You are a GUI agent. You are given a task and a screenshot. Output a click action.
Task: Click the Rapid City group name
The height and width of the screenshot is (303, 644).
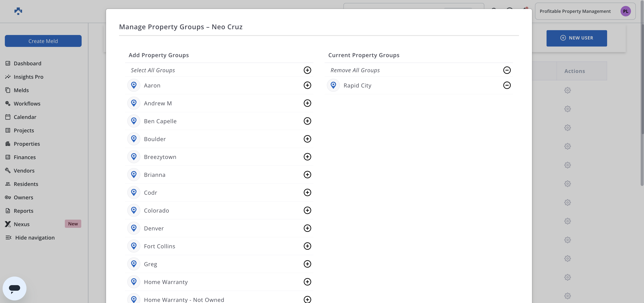(357, 86)
